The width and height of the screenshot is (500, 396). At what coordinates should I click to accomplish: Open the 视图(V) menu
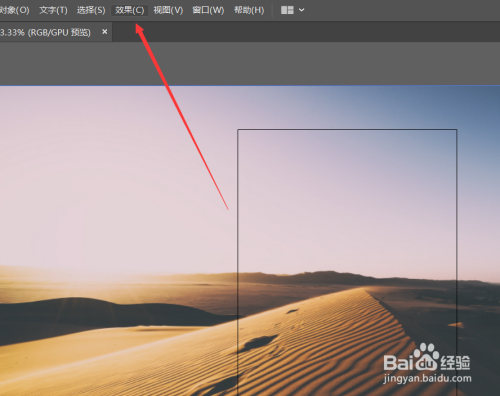168,10
